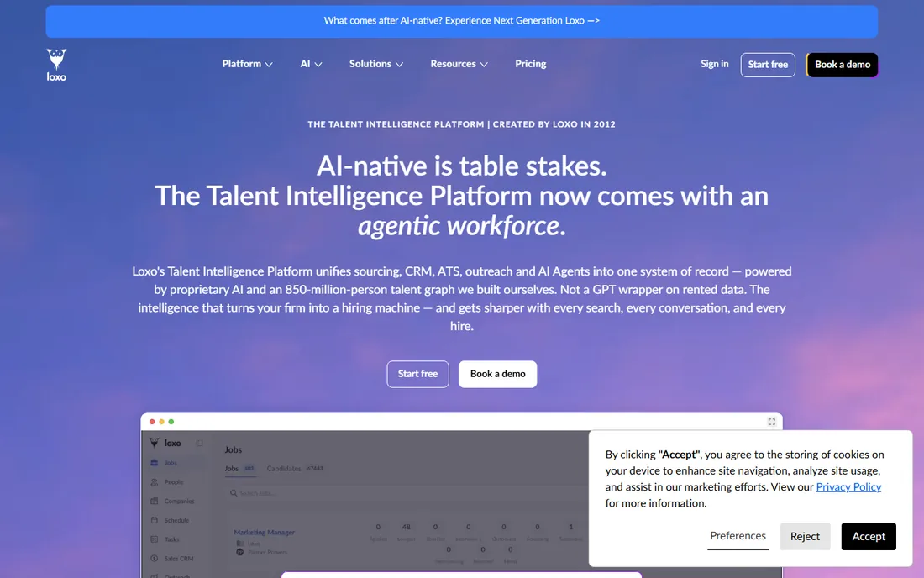Click the Loxo logo inside the app preview
The width and height of the screenshot is (924, 578).
[x=165, y=443]
